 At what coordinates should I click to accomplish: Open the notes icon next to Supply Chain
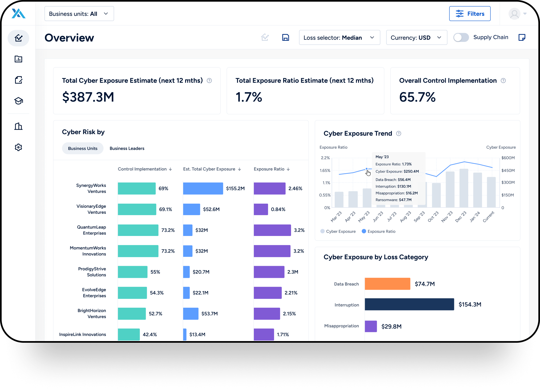coord(522,38)
